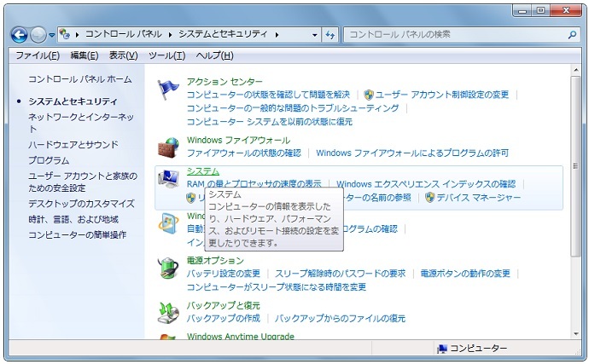Open ネットワークとインターネット category
Image resolution: width=589 pixels, height=364 pixels.
81,123
